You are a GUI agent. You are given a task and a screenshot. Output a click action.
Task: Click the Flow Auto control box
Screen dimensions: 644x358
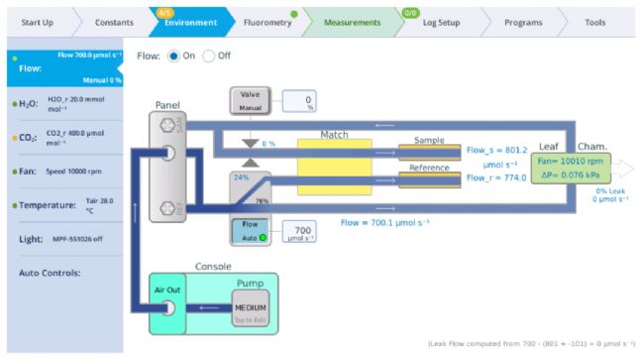click(250, 231)
